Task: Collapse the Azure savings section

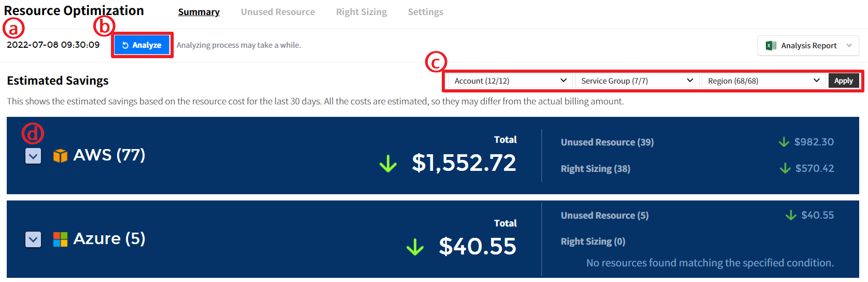Action: [x=33, y=239]
